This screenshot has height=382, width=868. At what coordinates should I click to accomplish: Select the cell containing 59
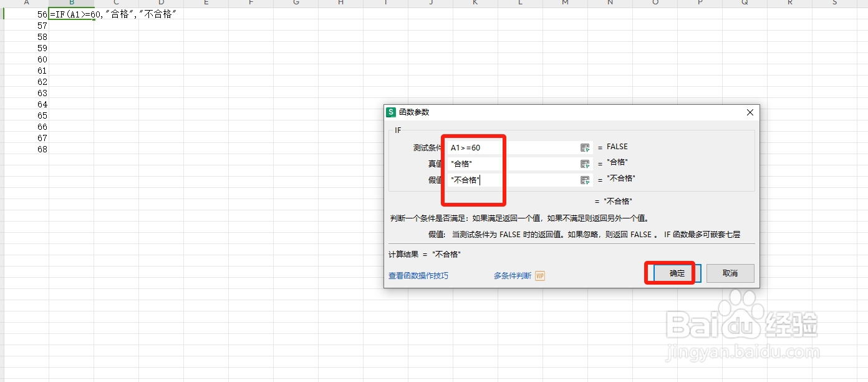[x=26, y=48]
